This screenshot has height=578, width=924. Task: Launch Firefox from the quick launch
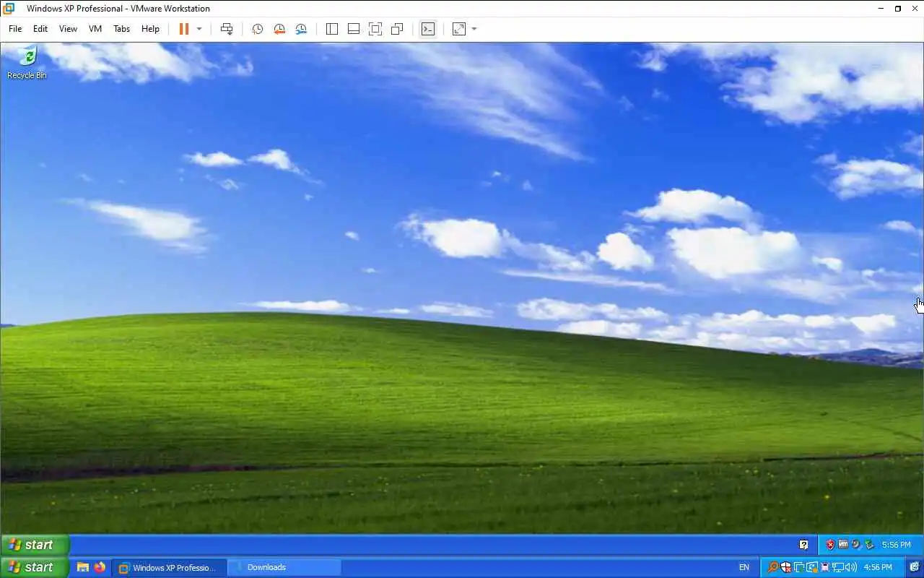click(x=100, y=567)
